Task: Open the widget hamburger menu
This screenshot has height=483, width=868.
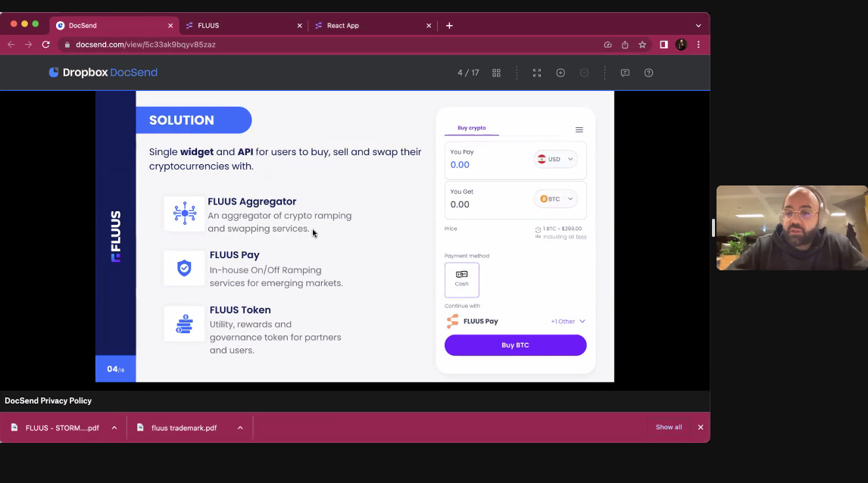Action: [579, 129]
